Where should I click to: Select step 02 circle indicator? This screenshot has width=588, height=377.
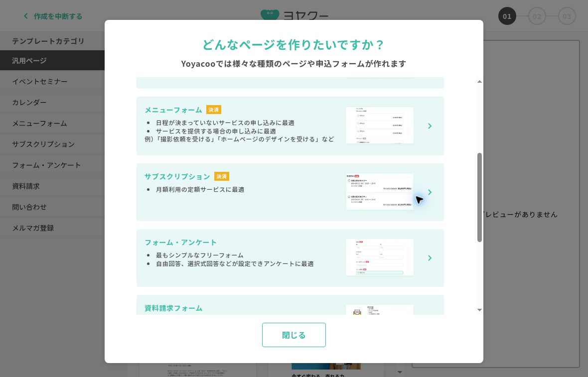[537, 16]
